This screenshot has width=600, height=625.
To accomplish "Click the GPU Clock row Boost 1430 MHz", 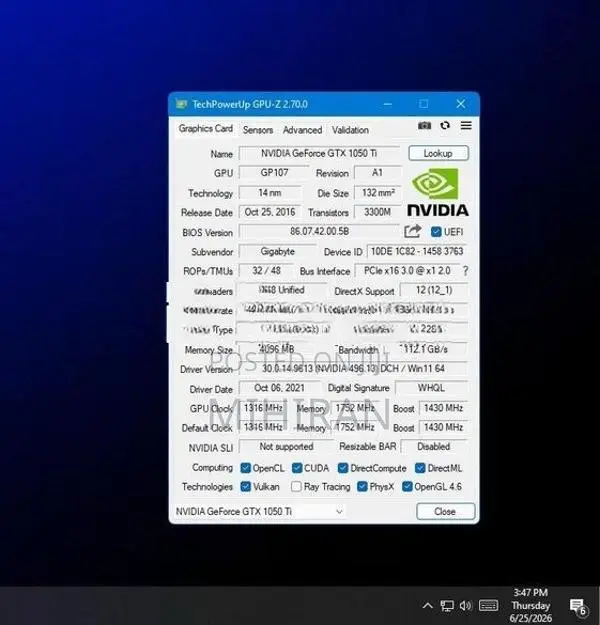I will (443, 408).
